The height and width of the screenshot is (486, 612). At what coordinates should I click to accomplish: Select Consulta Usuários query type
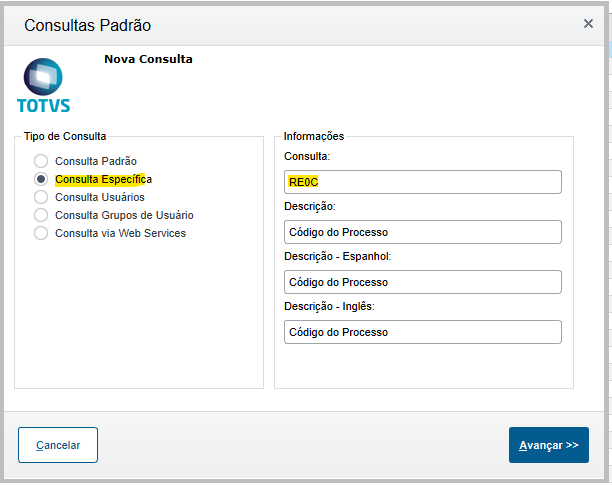(x=41, y=197)
